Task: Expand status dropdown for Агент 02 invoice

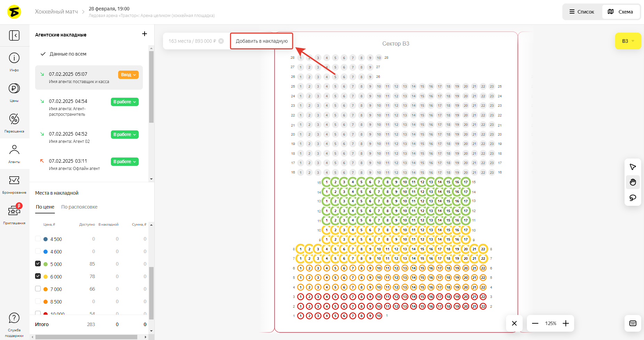Action: [124, 135]
